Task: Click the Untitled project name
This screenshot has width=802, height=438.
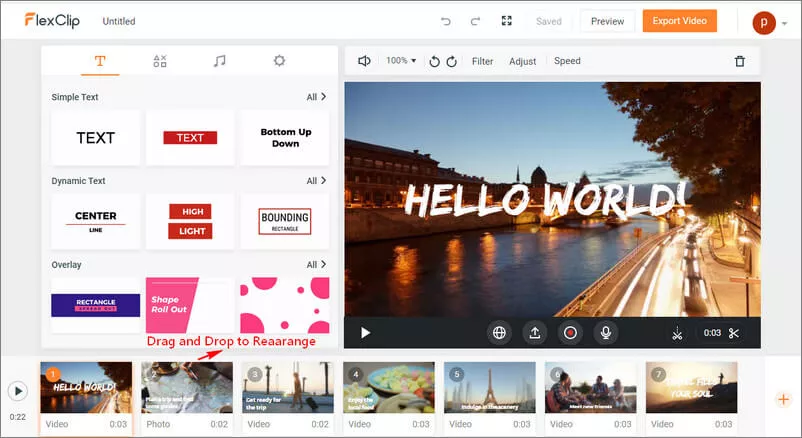Action: point(119,21)
